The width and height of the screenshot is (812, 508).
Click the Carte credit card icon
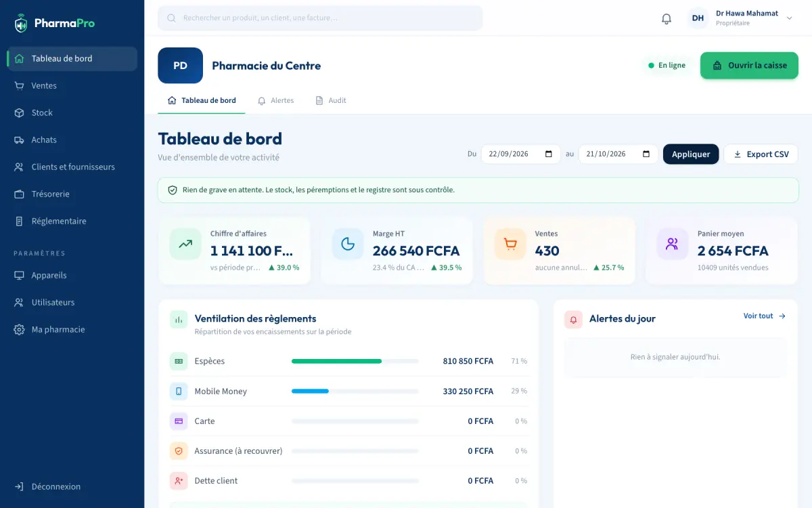pyautogui.click(x=179, y=421)
